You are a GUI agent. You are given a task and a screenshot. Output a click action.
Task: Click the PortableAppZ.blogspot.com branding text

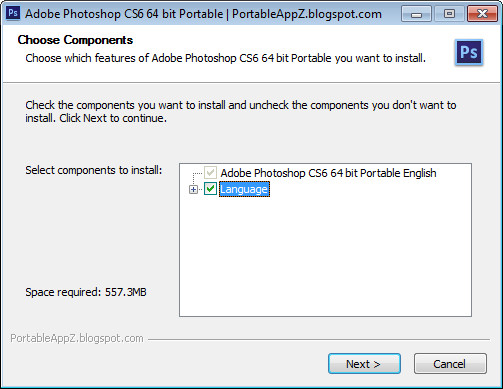[77, 338]
